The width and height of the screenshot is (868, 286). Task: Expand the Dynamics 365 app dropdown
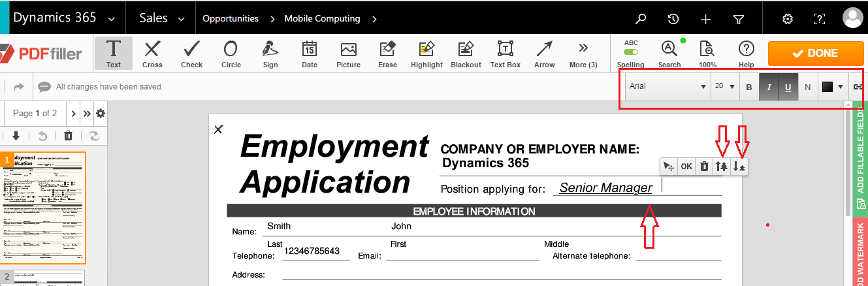click(112, 19)
